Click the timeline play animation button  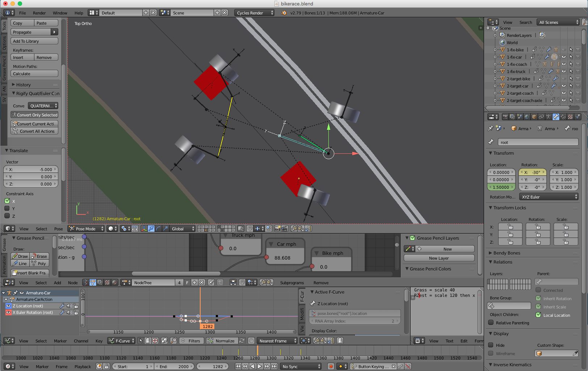[x=260, y=366]
